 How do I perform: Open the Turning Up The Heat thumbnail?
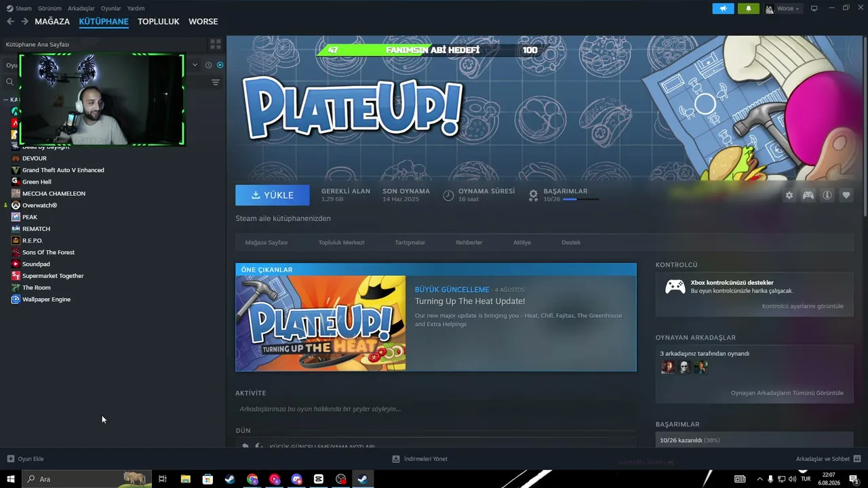[x=321, y=323]
